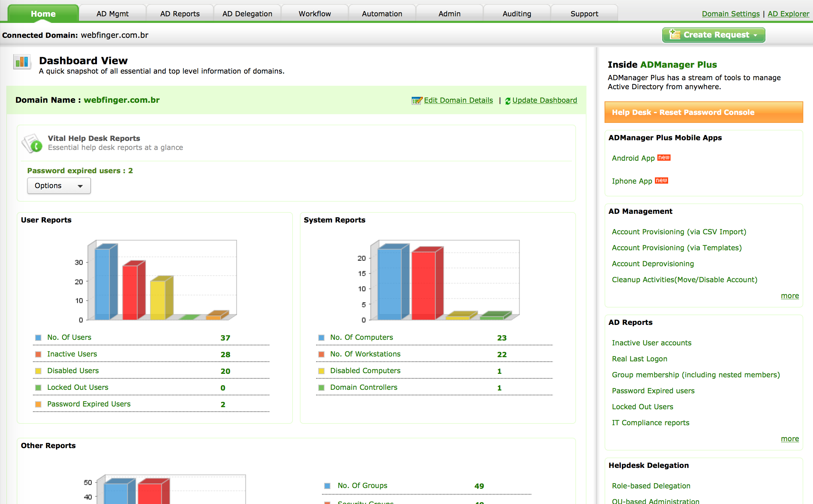
Task: Open the Options dropdown under Password expired users
Action: 59,186
